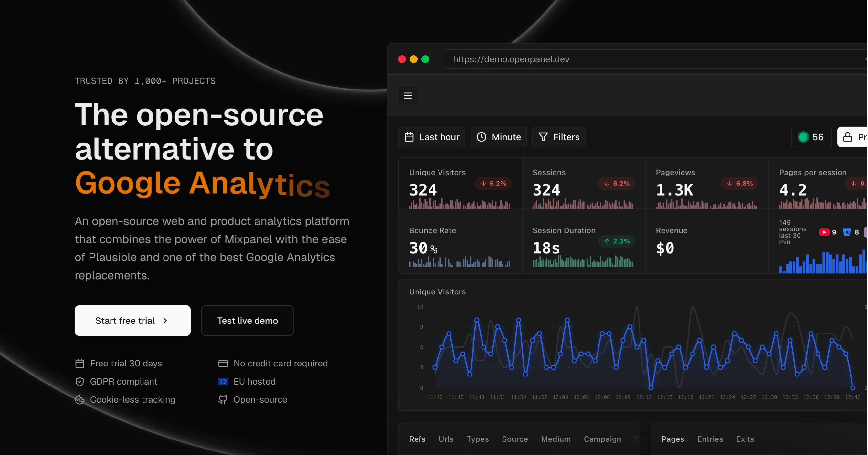
Task: Open the hamburger menu icon
Action: click(x=408, y=96)
